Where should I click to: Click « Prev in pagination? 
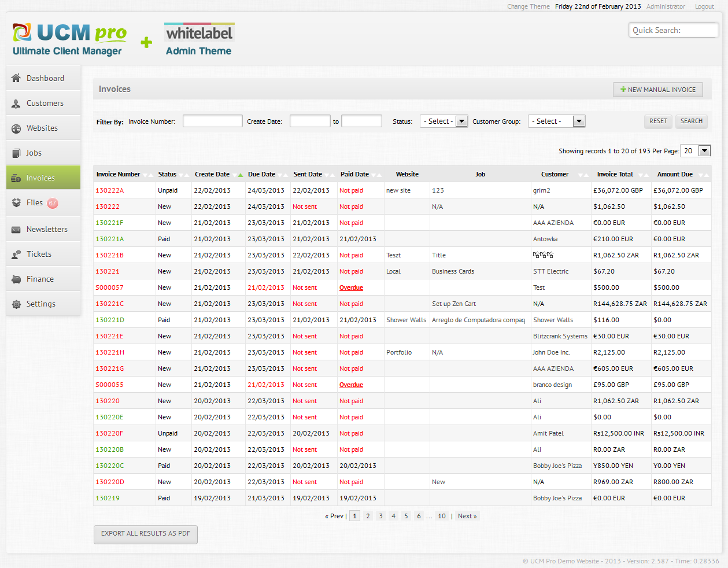pos(334,516)
